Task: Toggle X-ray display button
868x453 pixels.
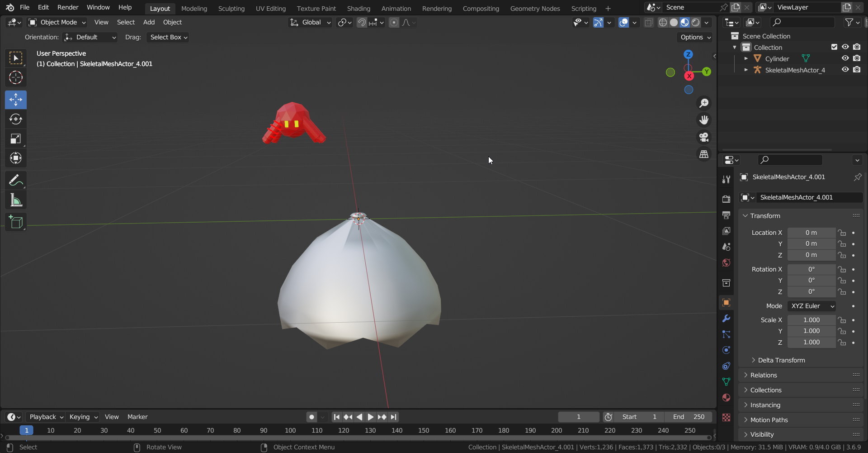Action: (649, 23)
